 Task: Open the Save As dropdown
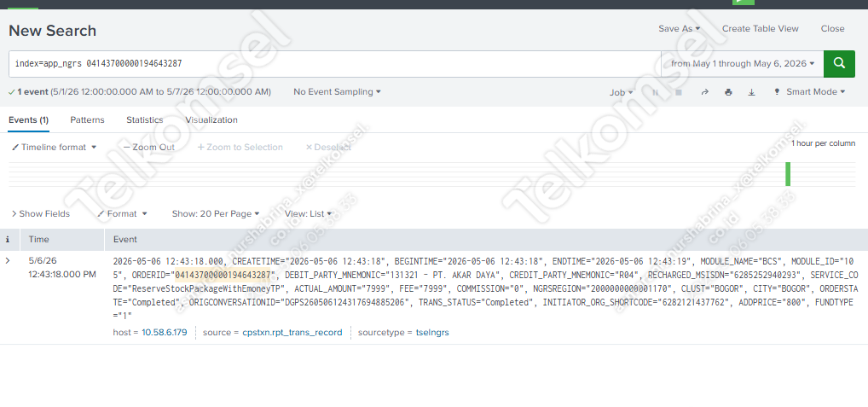pyautogui.click(x=680, y=28)
